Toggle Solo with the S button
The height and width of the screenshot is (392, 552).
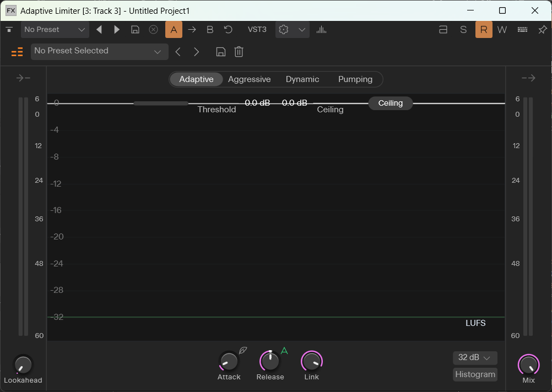click(463, 30)
